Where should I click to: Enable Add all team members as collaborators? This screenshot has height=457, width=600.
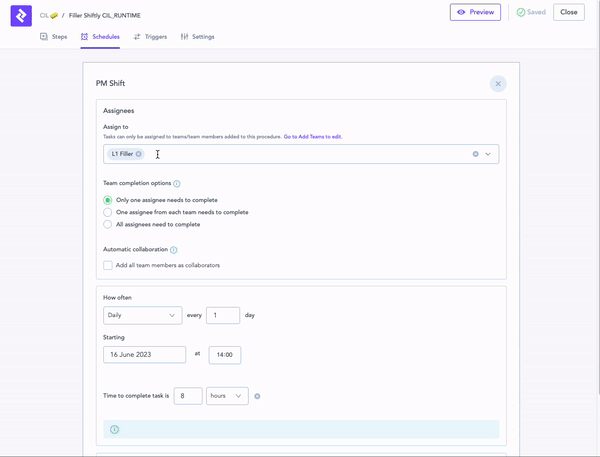108,265
